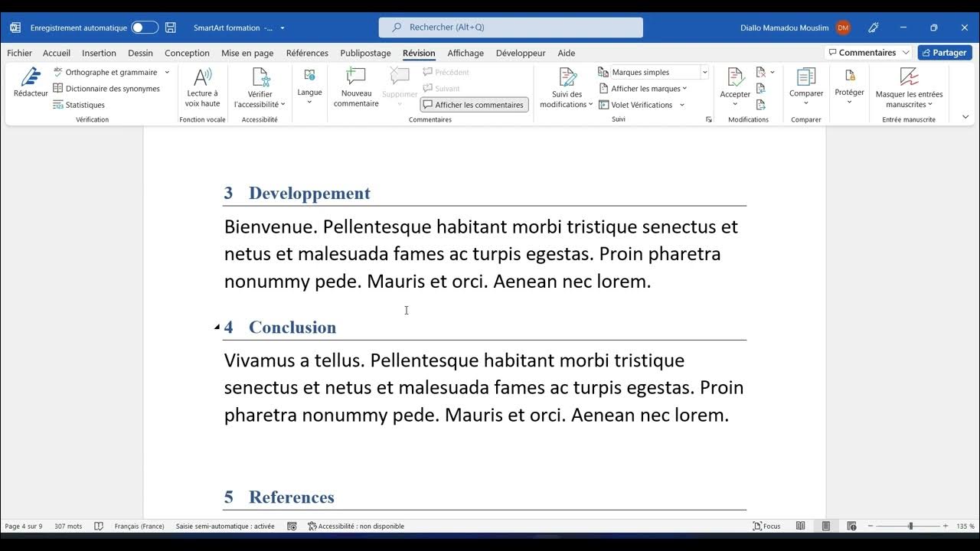The height and width of the screenshot is (551, 980).
Task: Expand the reject changes dropdown arrow
Action: click(773, 72)
